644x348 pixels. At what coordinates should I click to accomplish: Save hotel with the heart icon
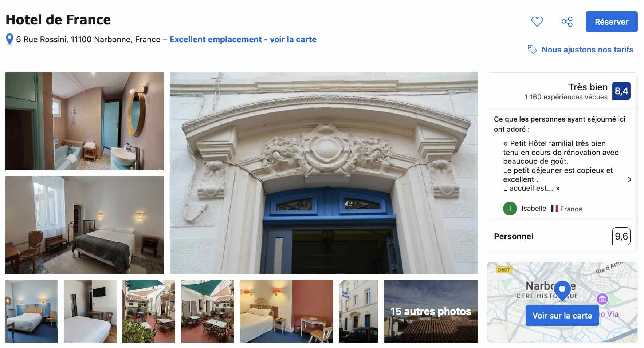537,22
